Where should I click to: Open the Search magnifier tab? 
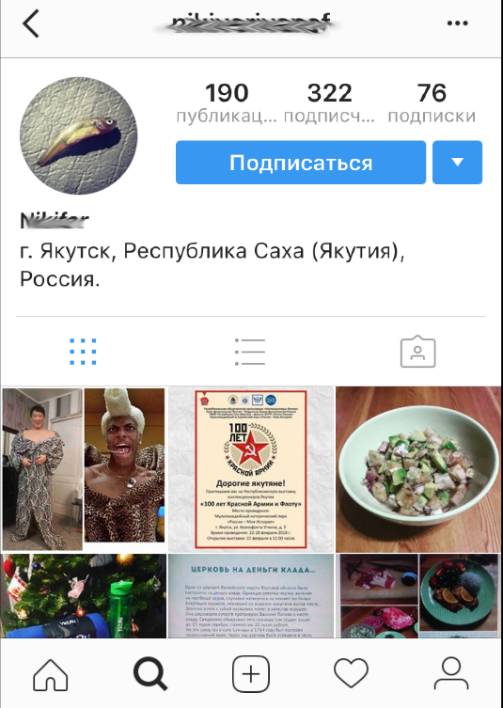point(151,674)
